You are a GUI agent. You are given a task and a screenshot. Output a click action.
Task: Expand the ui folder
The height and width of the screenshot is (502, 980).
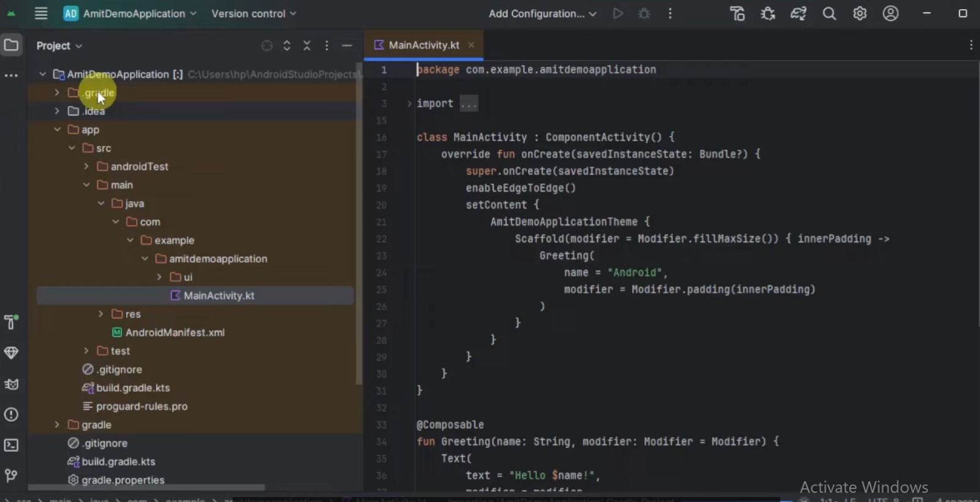[159, 277]
